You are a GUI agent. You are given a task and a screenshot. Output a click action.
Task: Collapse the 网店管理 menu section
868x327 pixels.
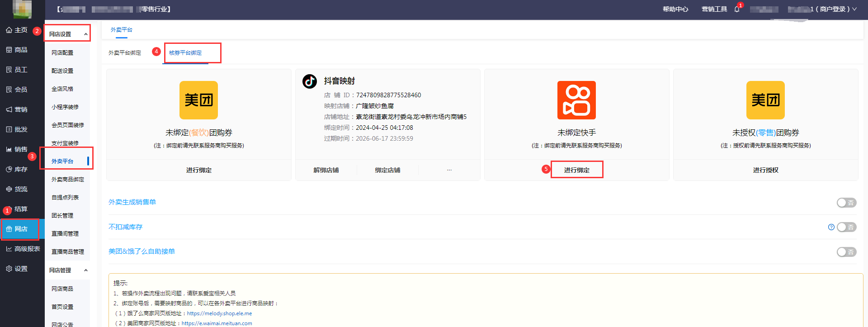(x=85, y=270)
